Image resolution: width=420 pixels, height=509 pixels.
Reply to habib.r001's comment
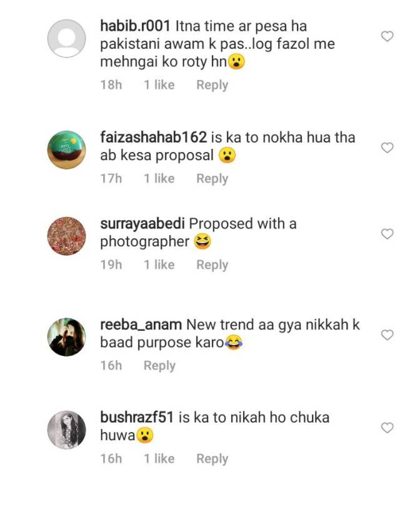tap(212, 85)
